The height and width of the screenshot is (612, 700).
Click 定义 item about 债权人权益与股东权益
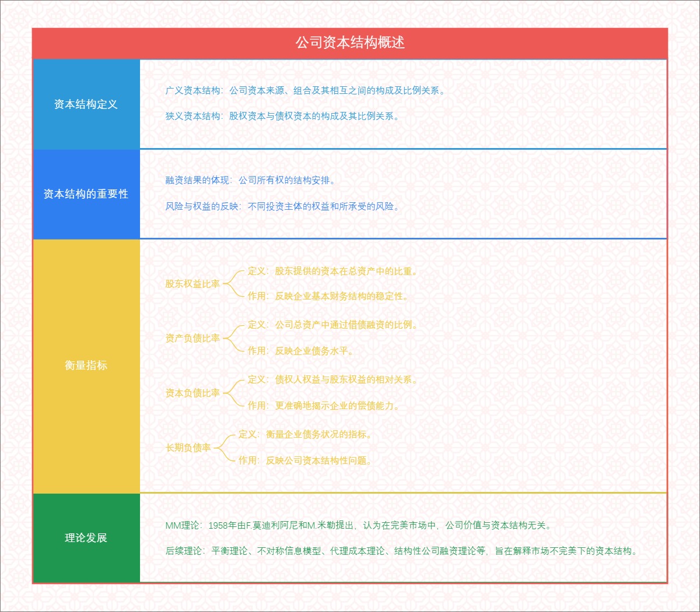tap(330, 381)
